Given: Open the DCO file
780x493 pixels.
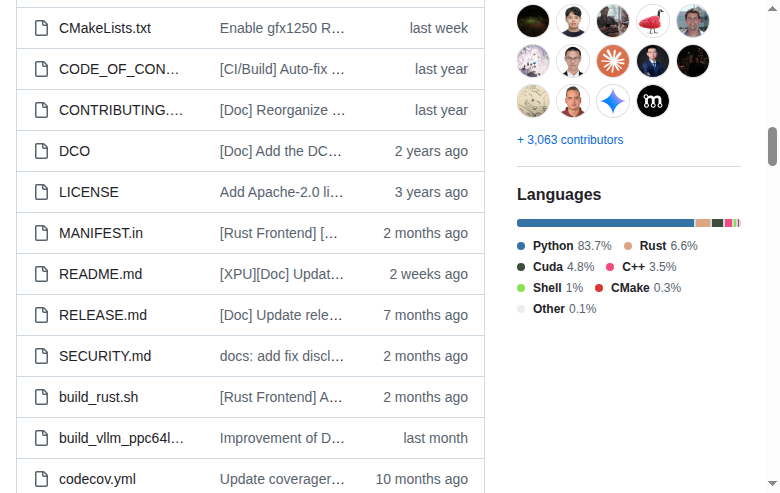Looking at the screenshot, I should (x=75, y=151).
